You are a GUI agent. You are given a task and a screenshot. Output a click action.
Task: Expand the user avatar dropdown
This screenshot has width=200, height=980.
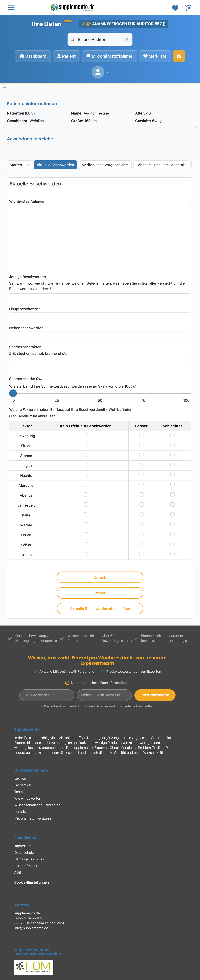coord(100,72)
